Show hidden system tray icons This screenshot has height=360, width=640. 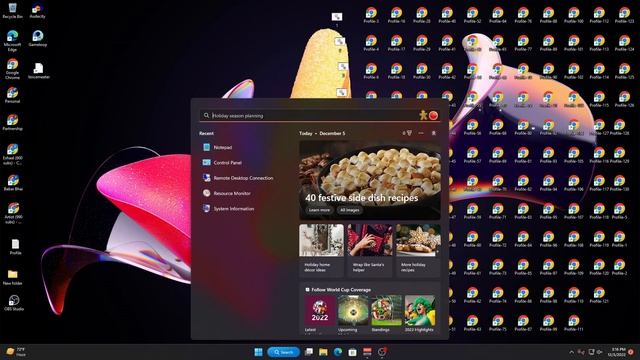pos(571,352)
